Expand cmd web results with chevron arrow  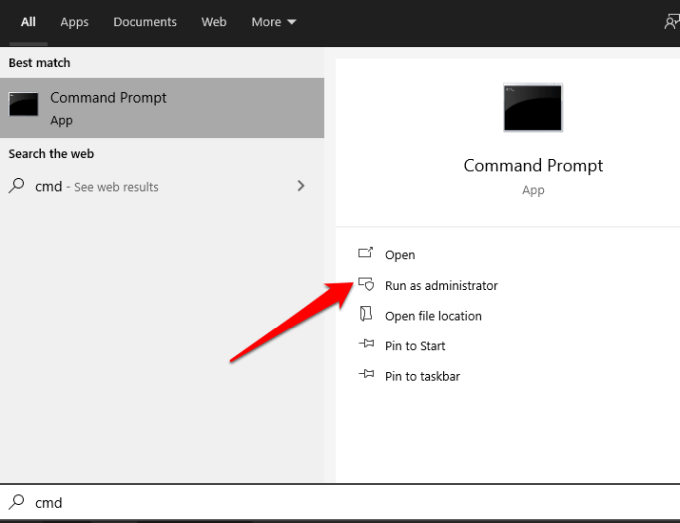[x=301, y=186]
